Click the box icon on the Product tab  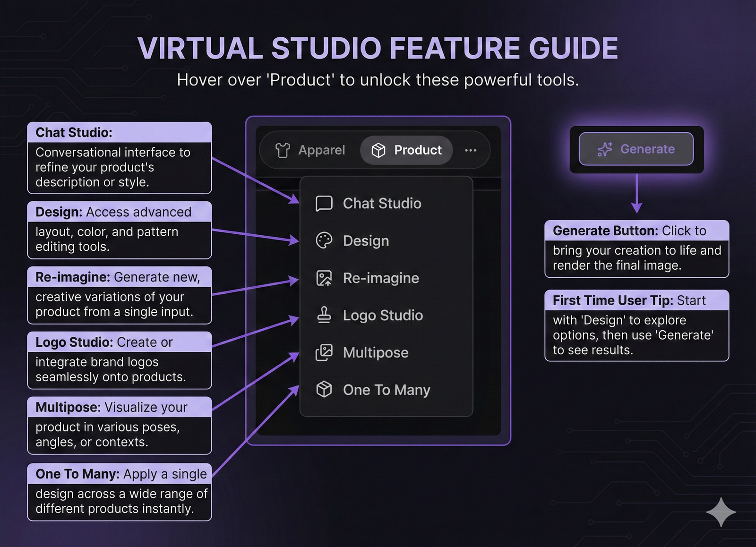[x=378, y=150]
